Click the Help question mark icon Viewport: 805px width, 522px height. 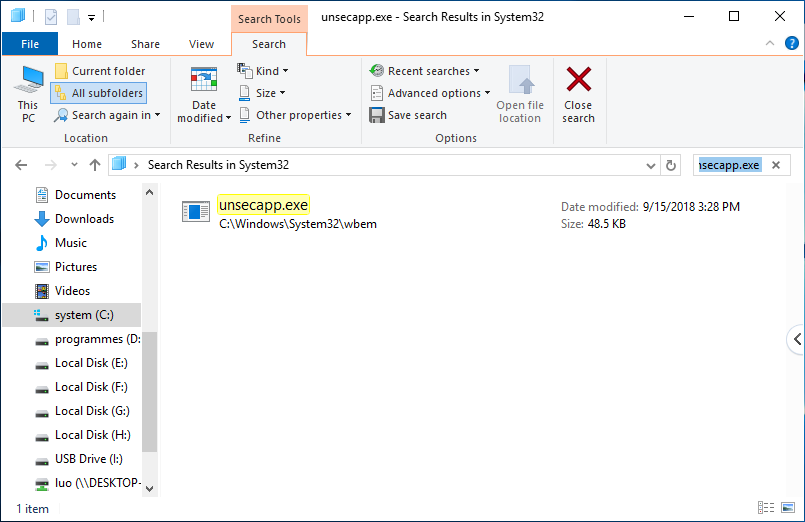[x=791, y=44]
